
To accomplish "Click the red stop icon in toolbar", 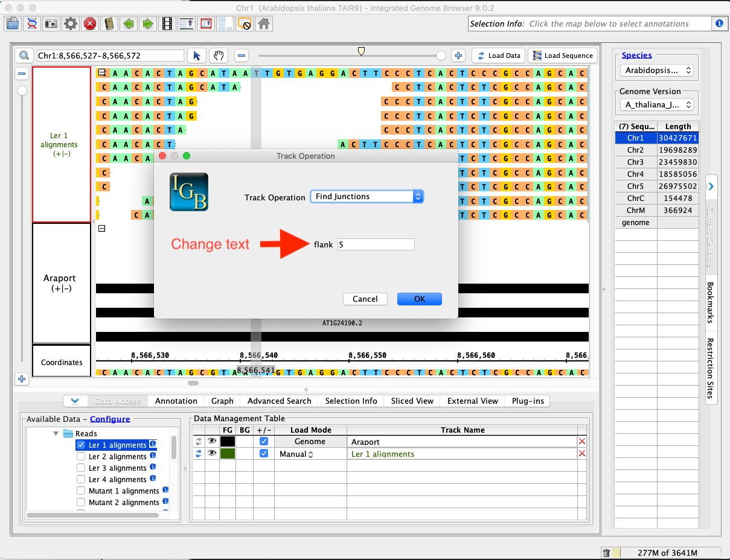I will click(x=90, y=24).
